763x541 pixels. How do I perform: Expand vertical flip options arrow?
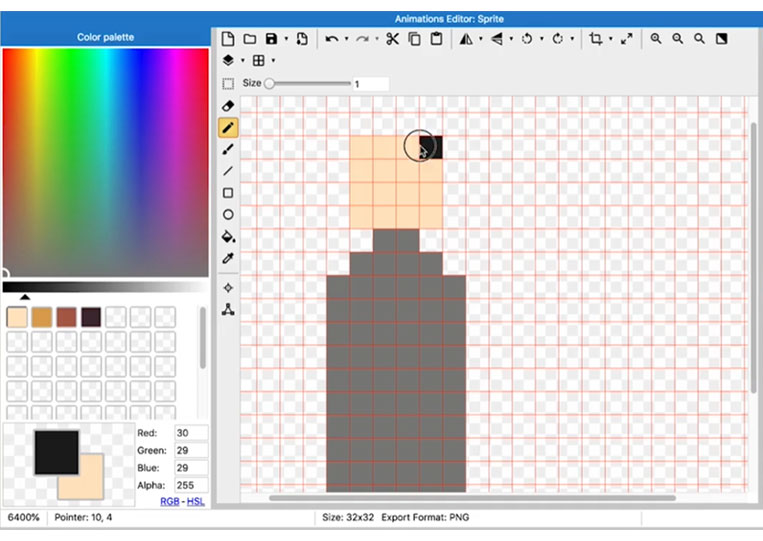click(511, 39)
